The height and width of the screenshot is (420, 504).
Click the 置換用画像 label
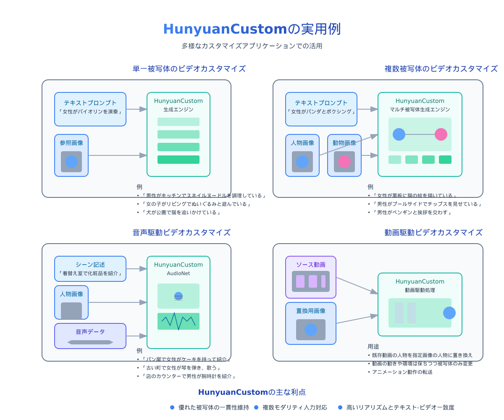click(x=311, y=311)
